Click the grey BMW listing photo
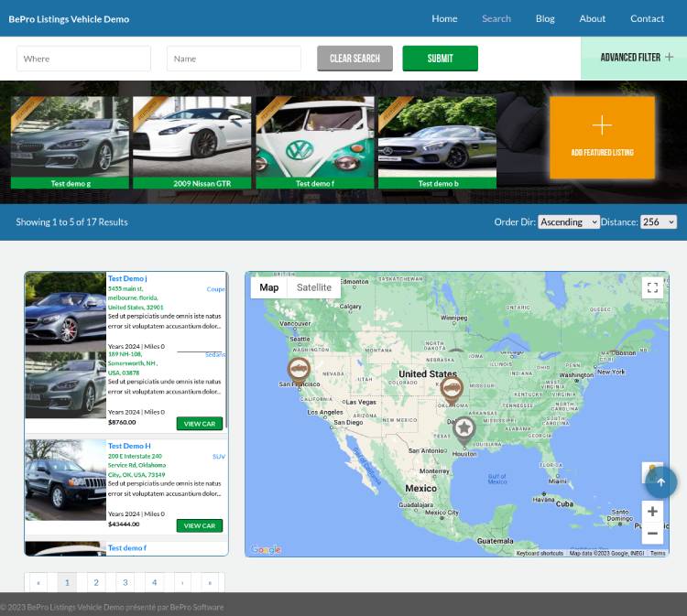This screenshot has height=616, width=687. [x=66, y=384]
